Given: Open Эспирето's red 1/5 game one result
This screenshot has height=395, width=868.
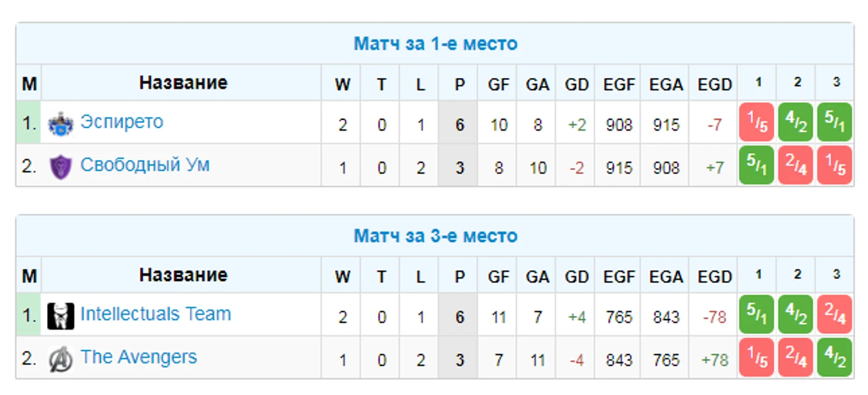Looking at the screenshot, I should 756,122.
